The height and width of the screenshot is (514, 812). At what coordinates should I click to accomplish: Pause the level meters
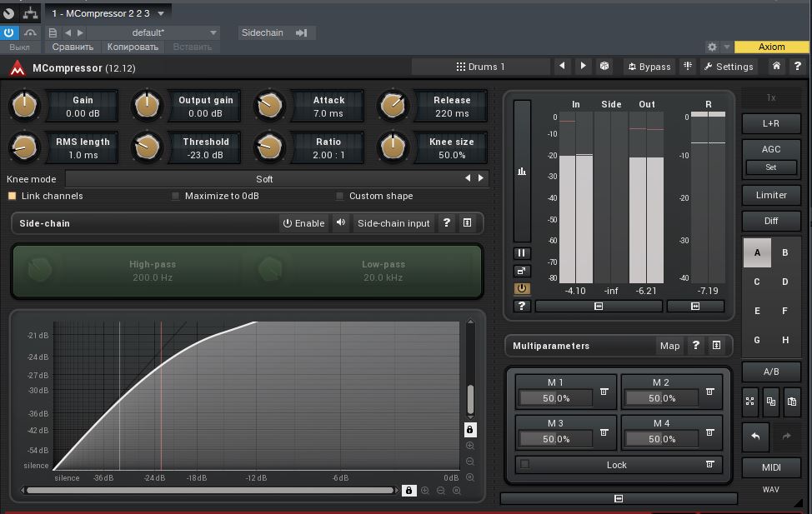[522, 253]
